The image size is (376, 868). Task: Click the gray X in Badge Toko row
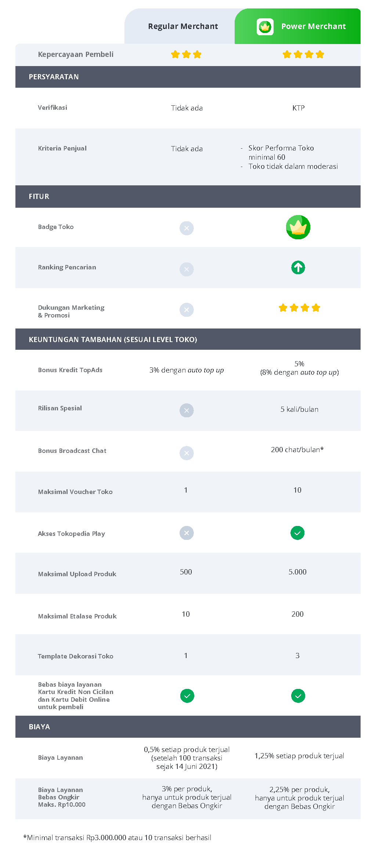[187, 228]
